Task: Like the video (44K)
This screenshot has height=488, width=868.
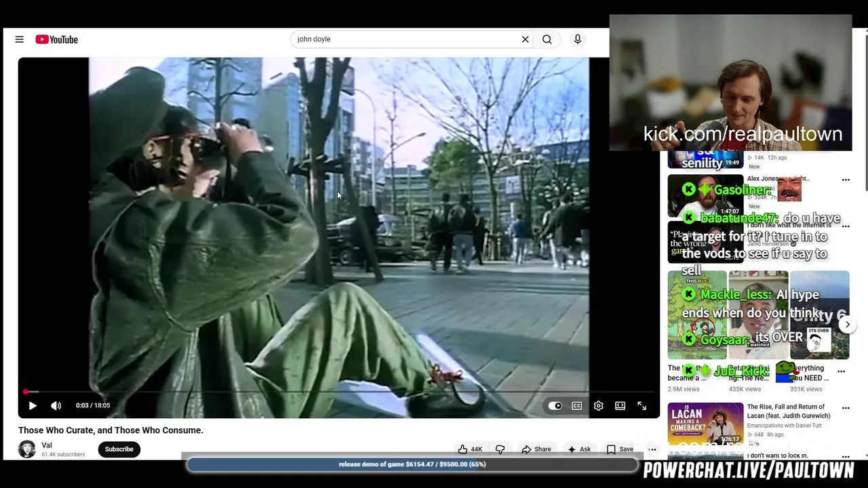Action: (x=470, y=449)
